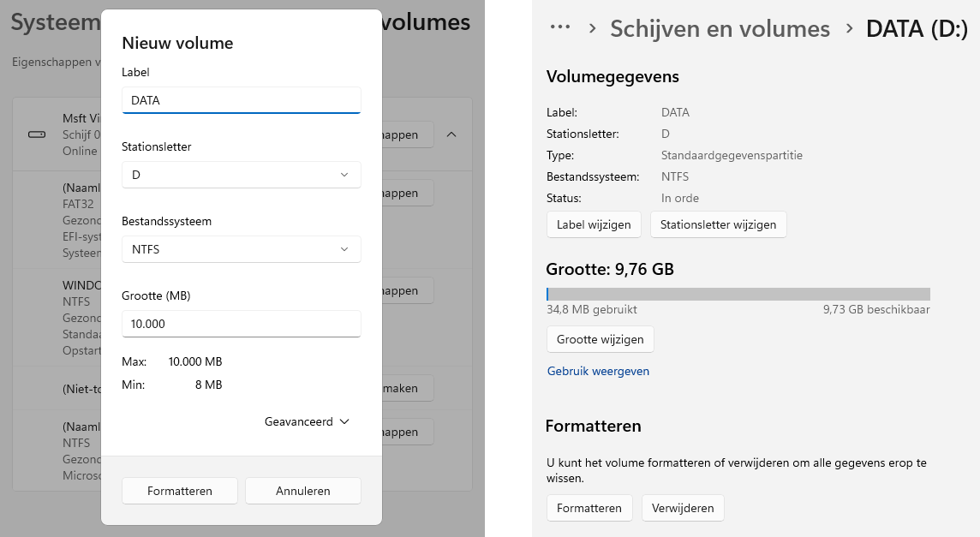
Task: Click the Grootte wijzigen button
Action: click(x=600, y=339)
